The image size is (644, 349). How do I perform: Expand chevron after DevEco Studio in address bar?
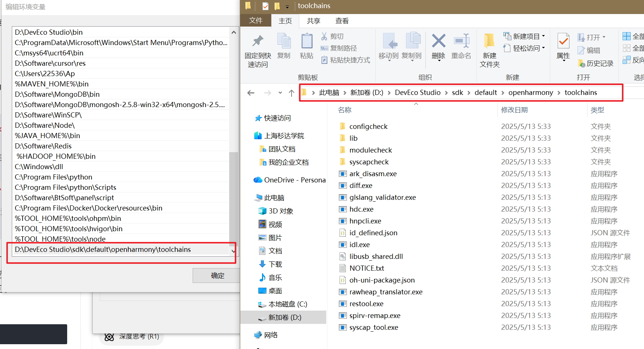[446, 93]
